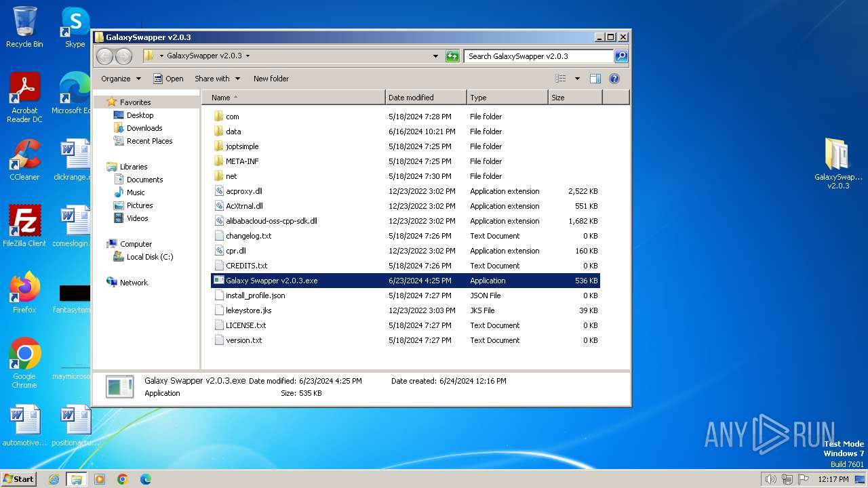The height and width of the screenshot is (488, 868).
Task: Select Documents library
Action: (144, 180)
